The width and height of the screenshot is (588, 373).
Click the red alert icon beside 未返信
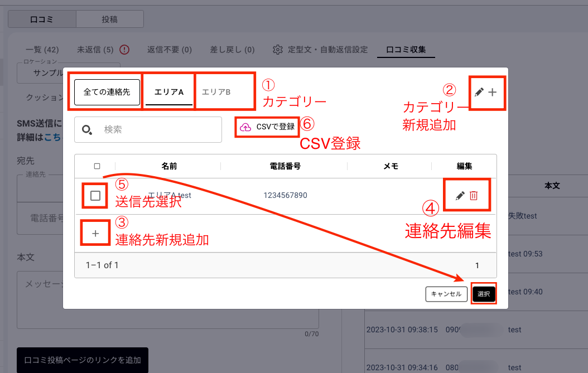(124, 50)
